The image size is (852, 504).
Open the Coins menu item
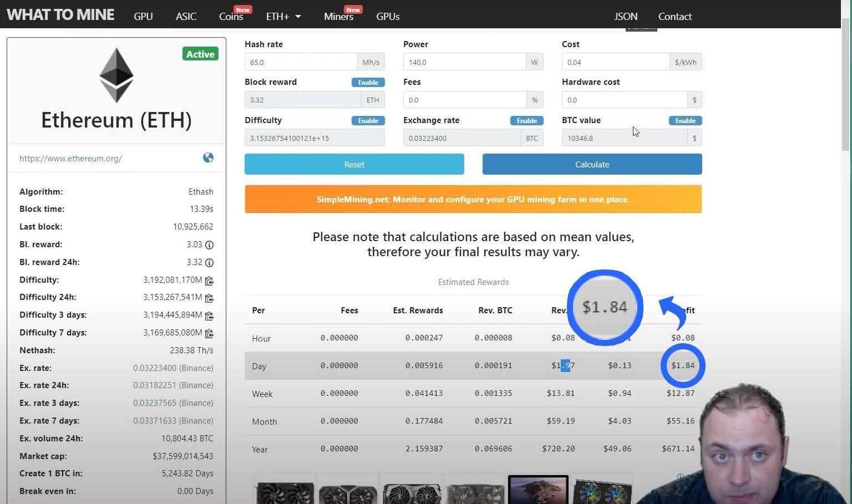point(231,17)
